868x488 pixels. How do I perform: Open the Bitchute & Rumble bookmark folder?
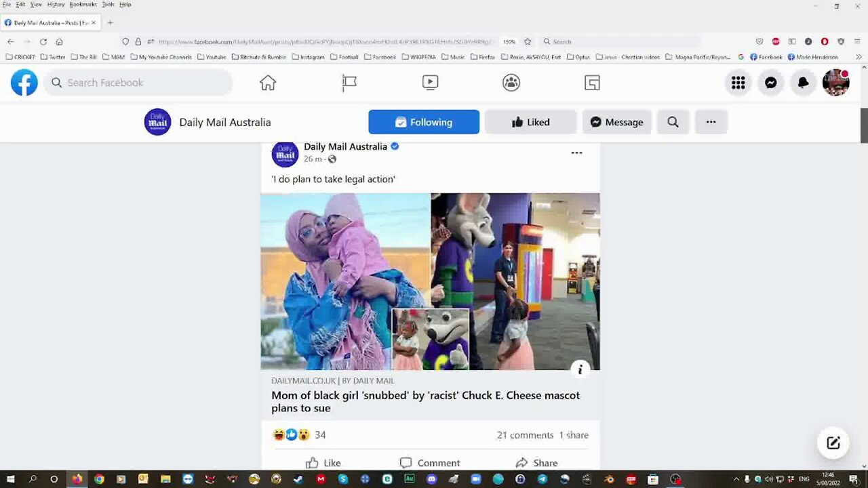click(259, 57)
